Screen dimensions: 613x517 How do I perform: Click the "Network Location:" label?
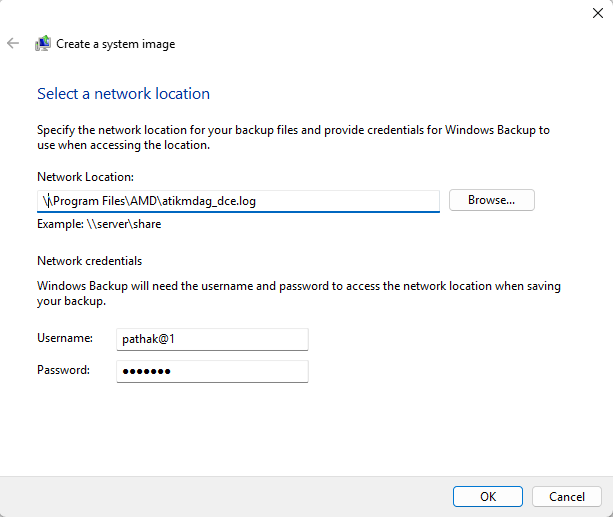point(85,176)
